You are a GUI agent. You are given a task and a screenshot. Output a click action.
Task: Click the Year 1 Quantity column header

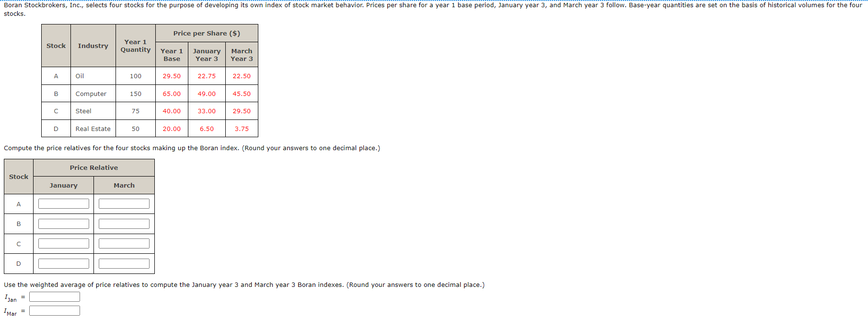pos(136,46)
